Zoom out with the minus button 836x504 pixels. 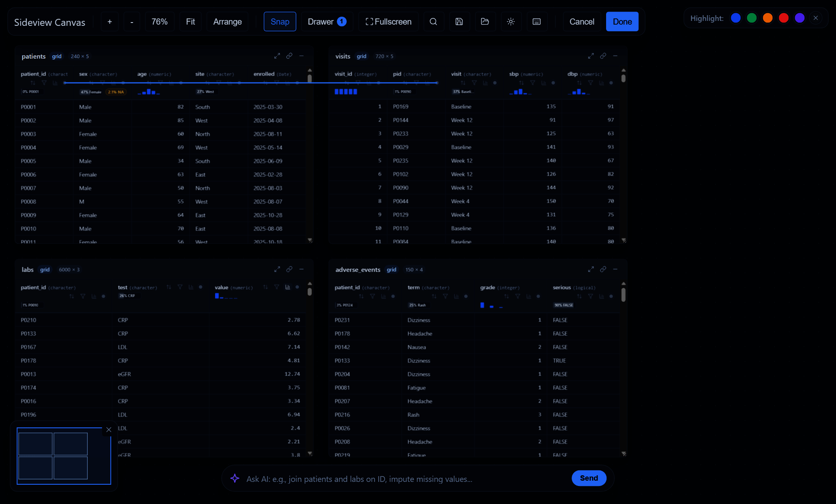click(x=132, y=22)
